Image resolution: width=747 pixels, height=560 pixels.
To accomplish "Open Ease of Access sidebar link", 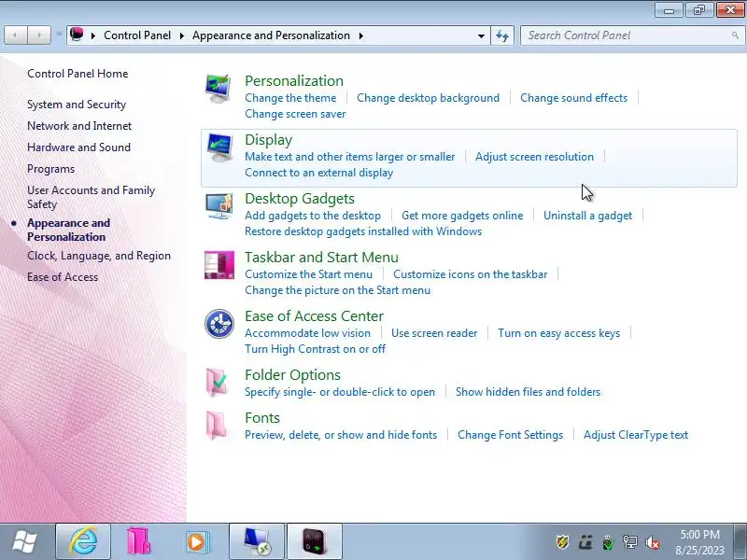I will (63, 277).
